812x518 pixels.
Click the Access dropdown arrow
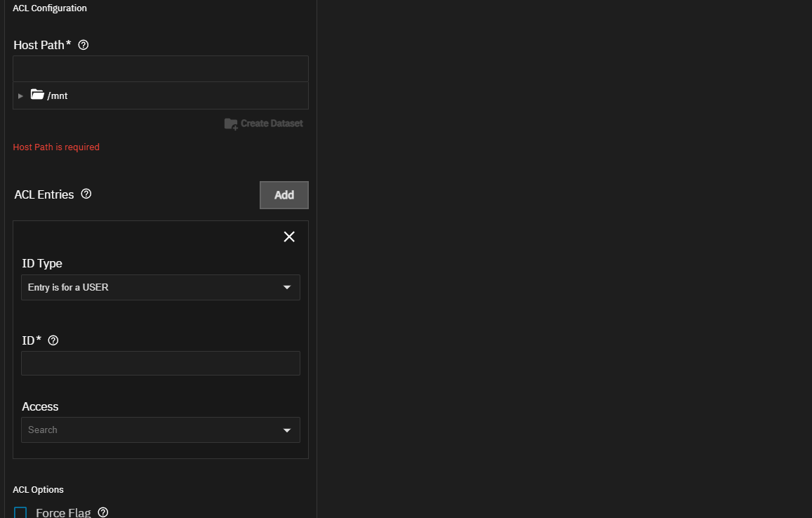[287, 430]
